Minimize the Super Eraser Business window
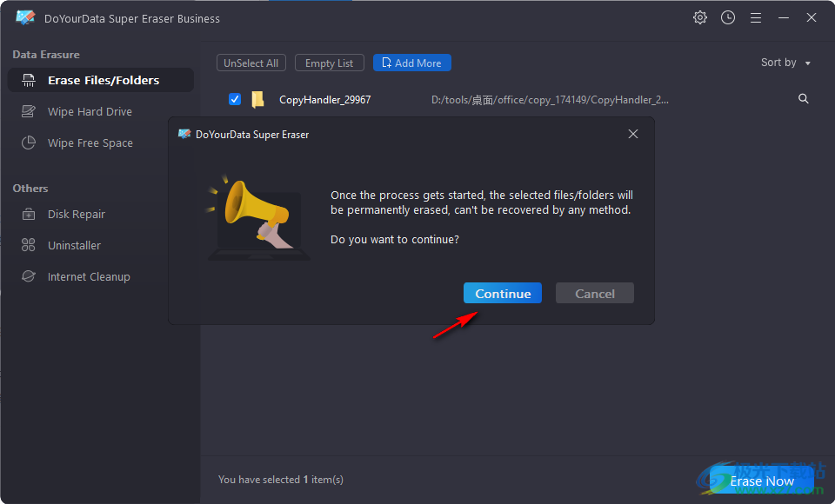 tap(784, 18)
